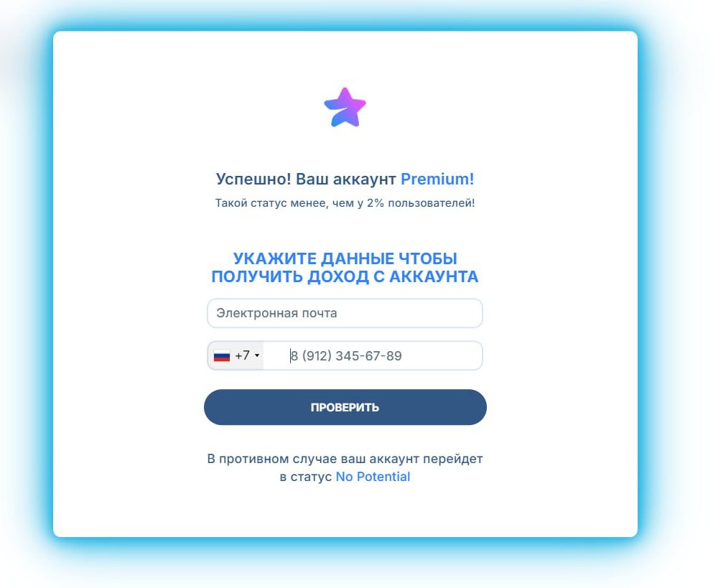Focus the Электронная почта input field

pos(345,314)
